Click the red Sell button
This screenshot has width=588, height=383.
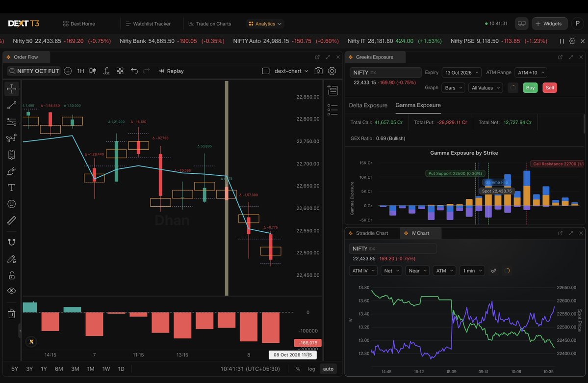550,88
